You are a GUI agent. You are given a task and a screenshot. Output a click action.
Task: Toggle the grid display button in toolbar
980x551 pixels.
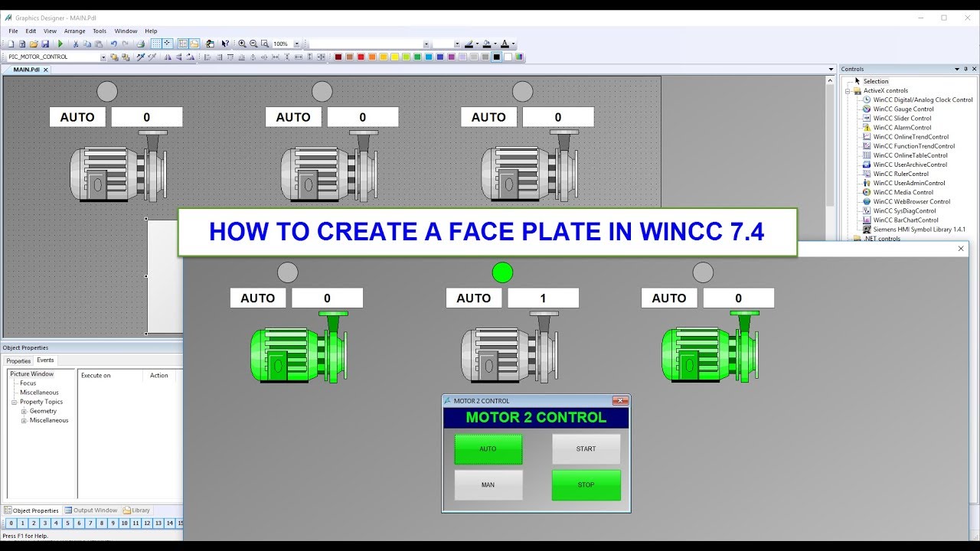pos(155,44)
